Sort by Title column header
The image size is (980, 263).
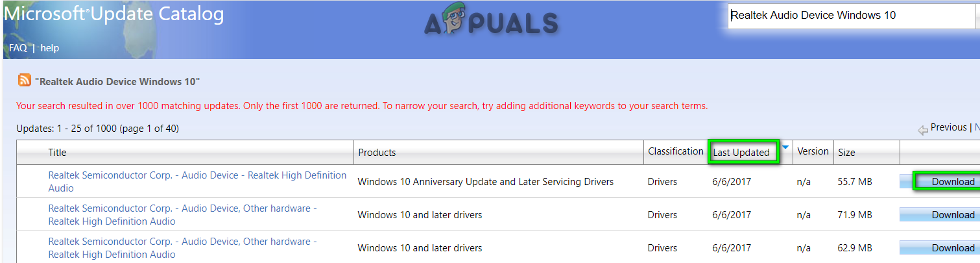click(57, 153)
